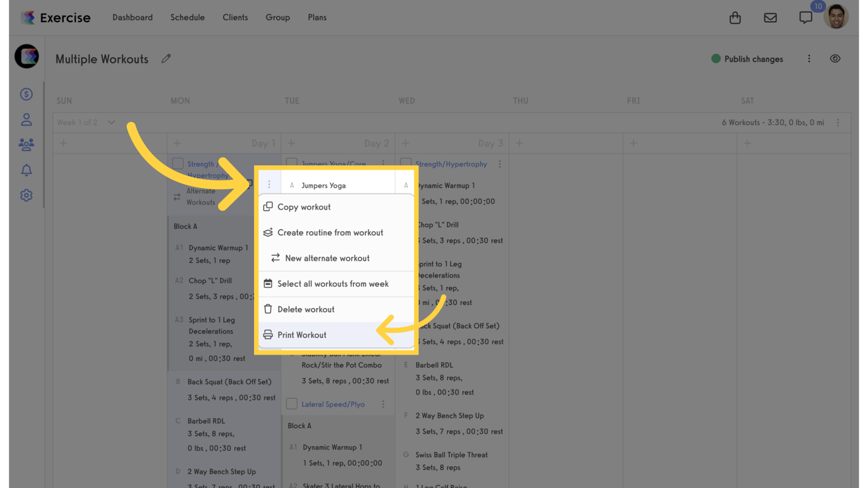Click the round brand logo in sidebar
This screenshot has width=868, height=488.
(27, 57)
